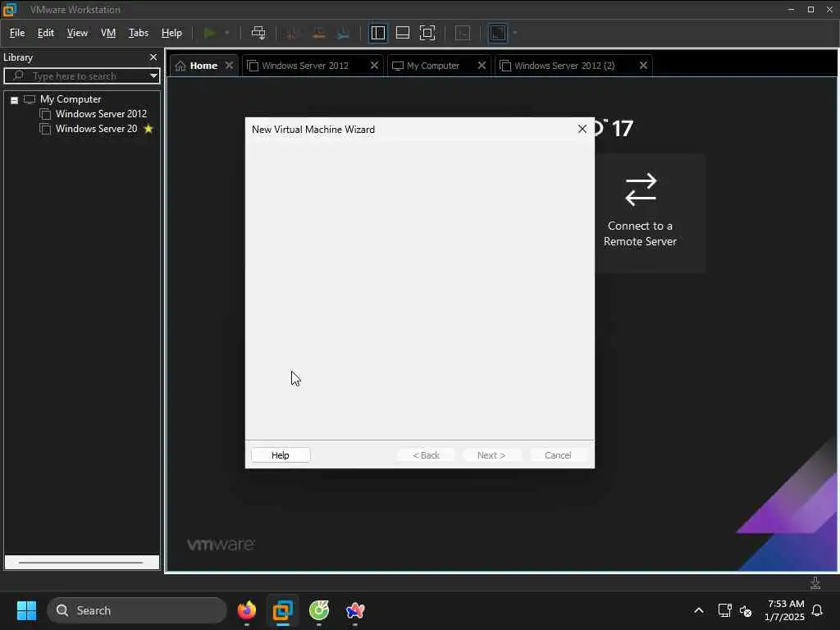
Task: Click the Manage Snapshots toolbar icon
Action: click(344, 33)
